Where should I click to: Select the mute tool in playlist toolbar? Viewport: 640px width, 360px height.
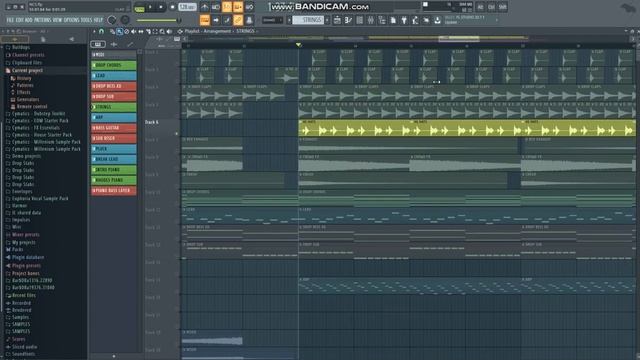click(133, 31)
